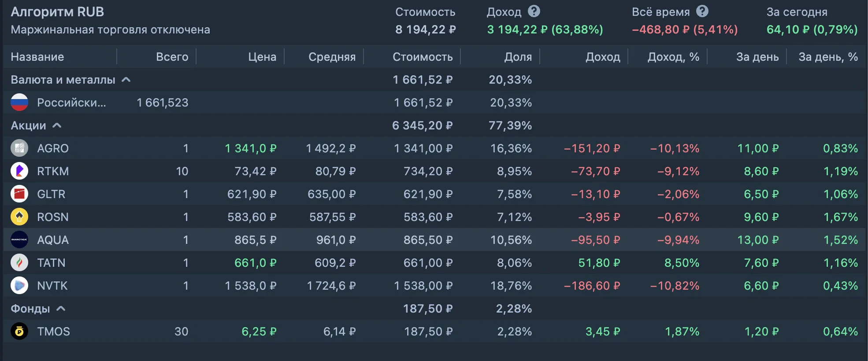Click the GLTR red logo icon

click(x=19, y=194)
